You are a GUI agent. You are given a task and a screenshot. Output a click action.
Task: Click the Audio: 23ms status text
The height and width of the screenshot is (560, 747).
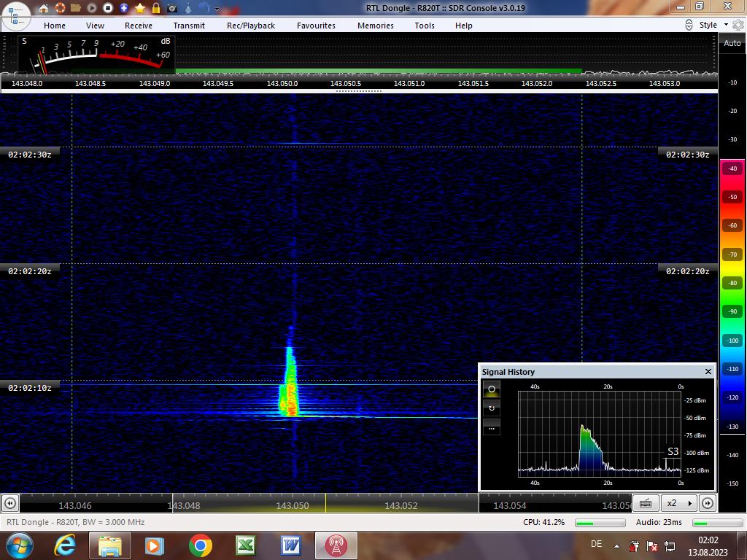(659, 522)
